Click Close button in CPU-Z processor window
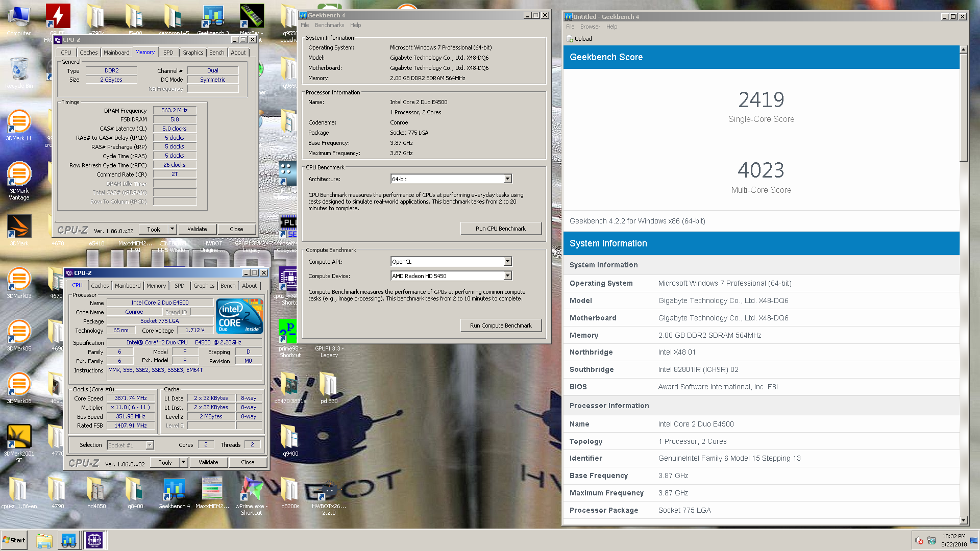The width and height of the screenshot is (980, 551). click(x=248, y=463)
